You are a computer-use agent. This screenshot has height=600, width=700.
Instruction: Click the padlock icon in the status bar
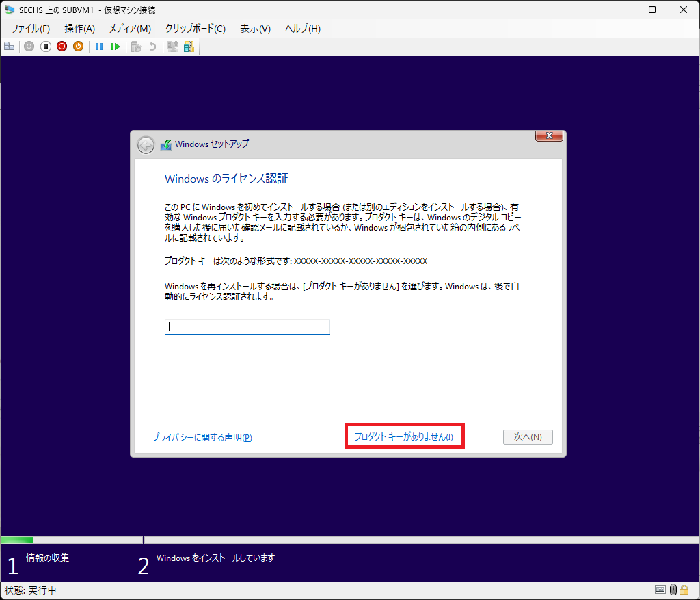[684, 590]
